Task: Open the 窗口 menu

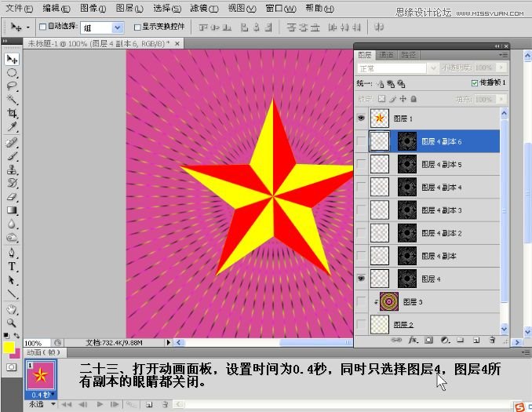Action: coord(281,8)
